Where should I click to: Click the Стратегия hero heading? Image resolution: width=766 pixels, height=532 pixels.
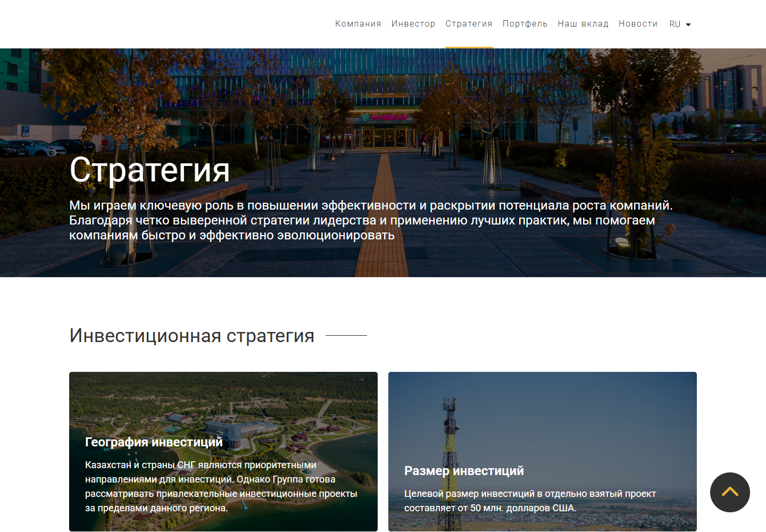tap(149, 170)
